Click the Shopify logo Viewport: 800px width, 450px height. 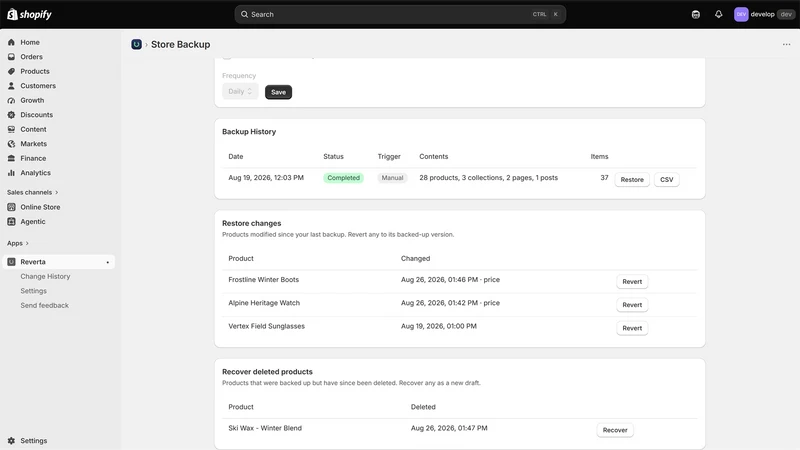tap(29, 14)
